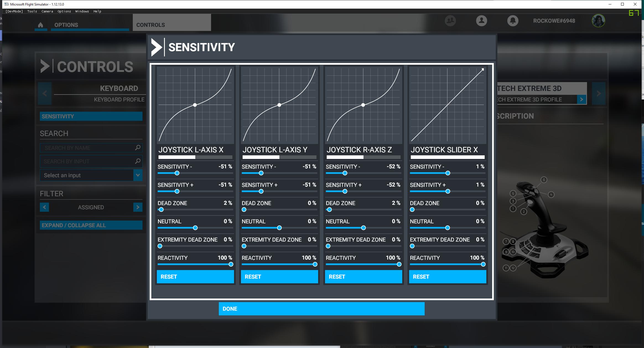This screenshot has width=644, height=348.
Task: Click the friends/social icon top bar
Action: [450, 20]
